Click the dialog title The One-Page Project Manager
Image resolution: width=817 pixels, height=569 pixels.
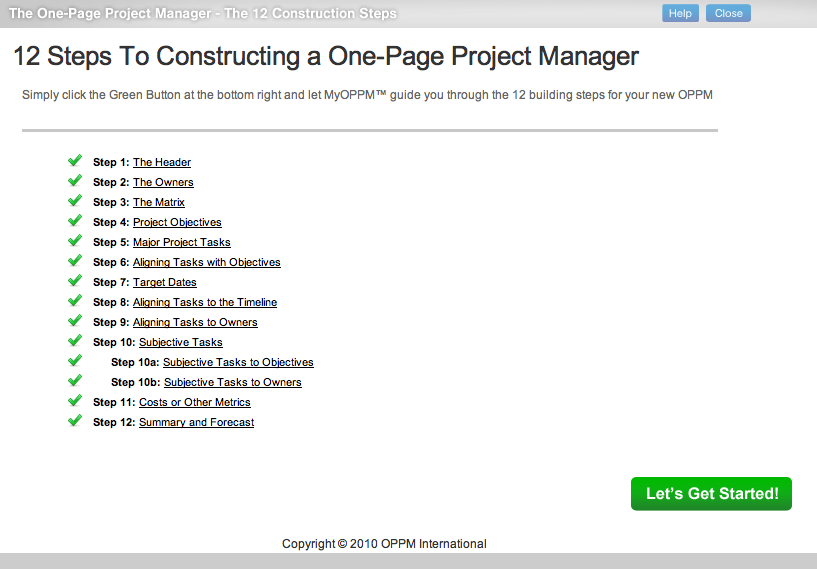click(203, 13)
